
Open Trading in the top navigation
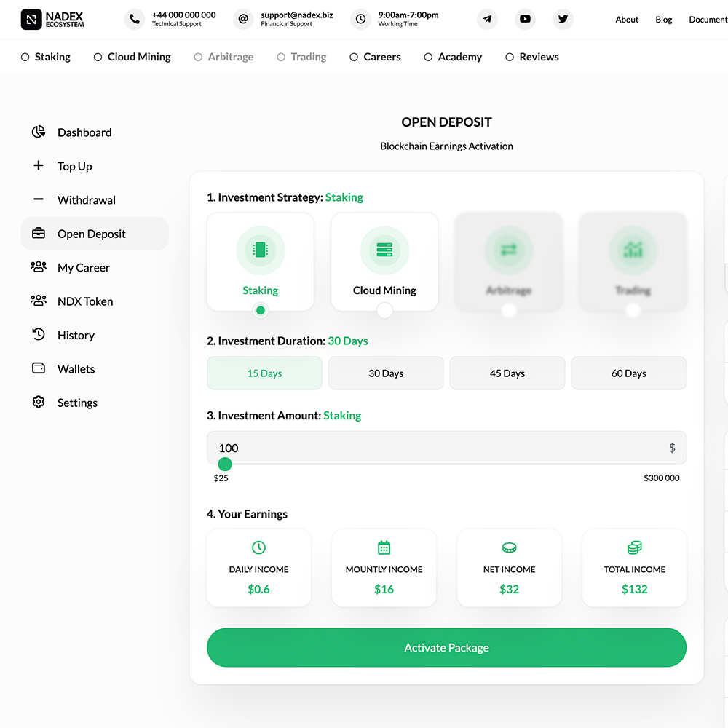(x=302, y=57)
